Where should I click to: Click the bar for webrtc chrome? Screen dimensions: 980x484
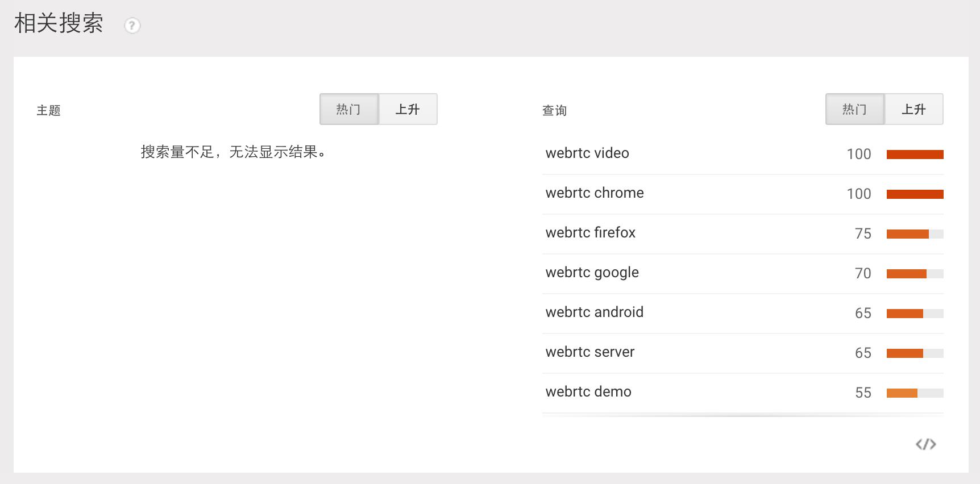pyautogui.click(x=915, y=194)
